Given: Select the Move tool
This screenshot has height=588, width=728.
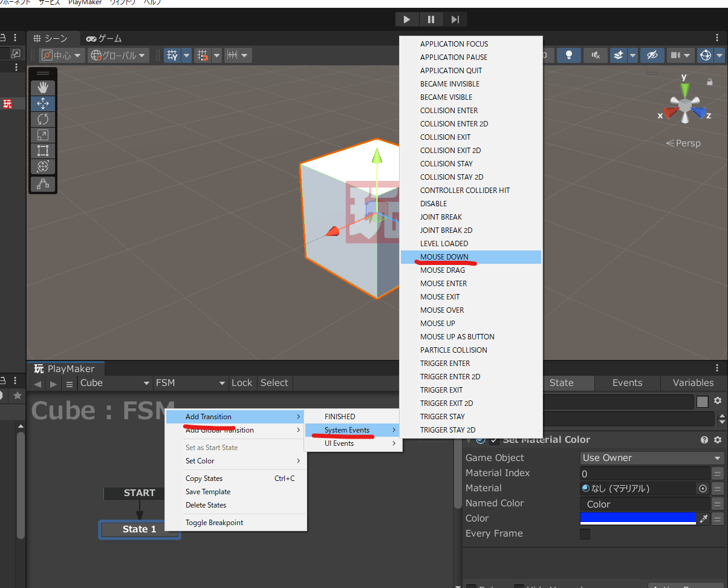Looking at the screenshot, I should pyautogui.click(x=43, y=103).
